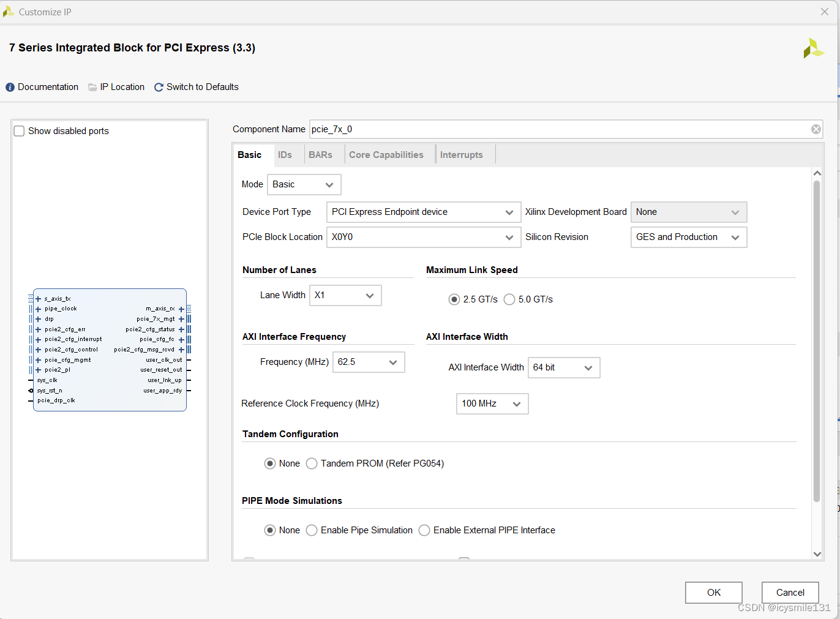The height and width of the screenshot is (619, 840).
Task: Expand the pipe_clock interface plus icon
Action: pyautogui.click(x=38, y=309)
